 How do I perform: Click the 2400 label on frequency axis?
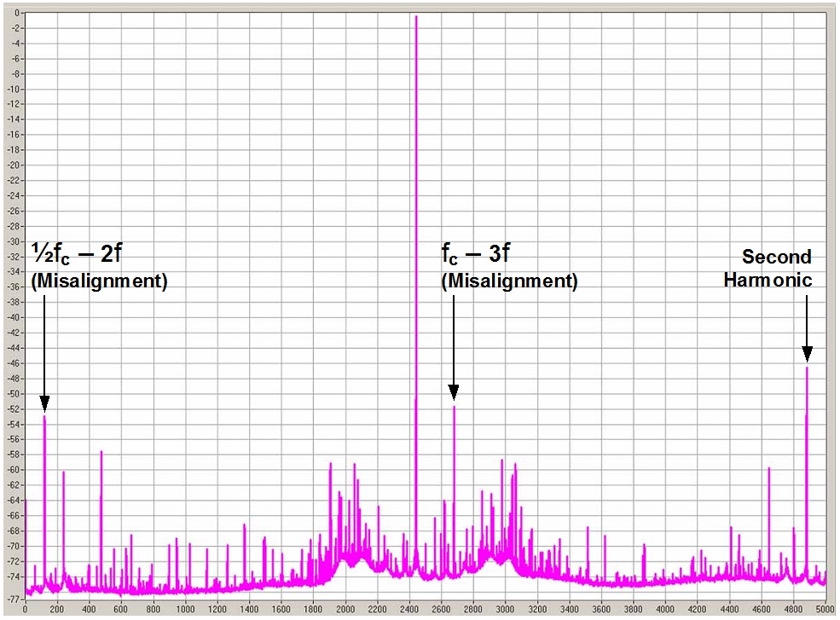coord(409,609)
